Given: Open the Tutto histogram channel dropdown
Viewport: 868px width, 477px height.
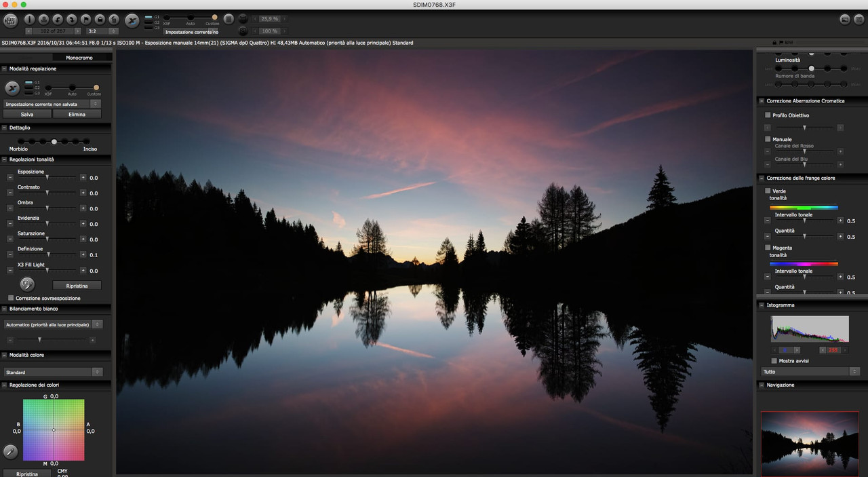Looking at the screenshot, I should tap(811, 372).
